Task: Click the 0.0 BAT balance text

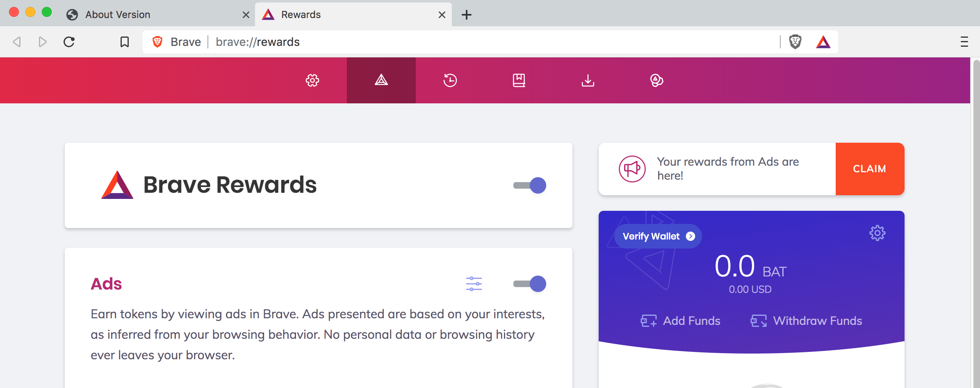Action: click(x=750, y=267)
